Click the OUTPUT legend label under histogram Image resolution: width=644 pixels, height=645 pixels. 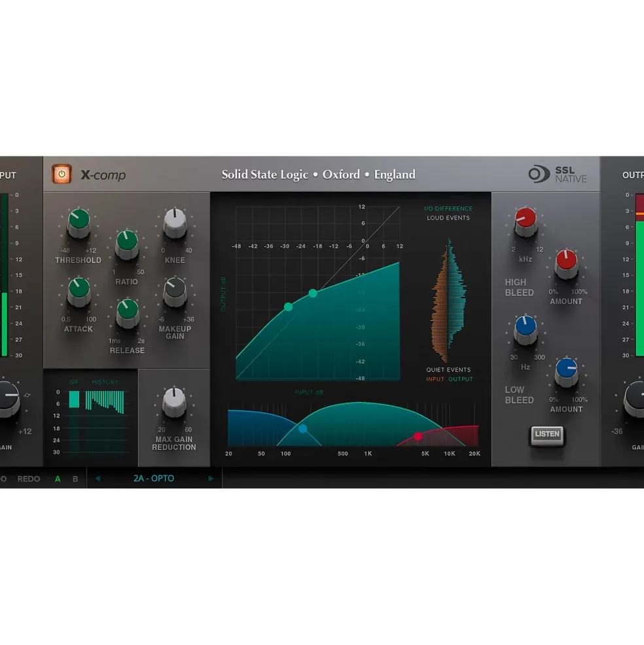coord(461,379)
